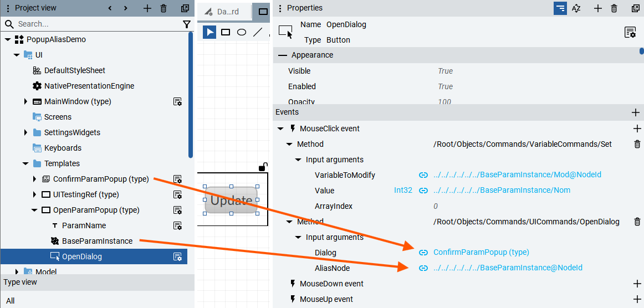Collapse Input arguments under OpenDialog method
Viewport: 644px width, 308px height.
click(x=298, y=237)
